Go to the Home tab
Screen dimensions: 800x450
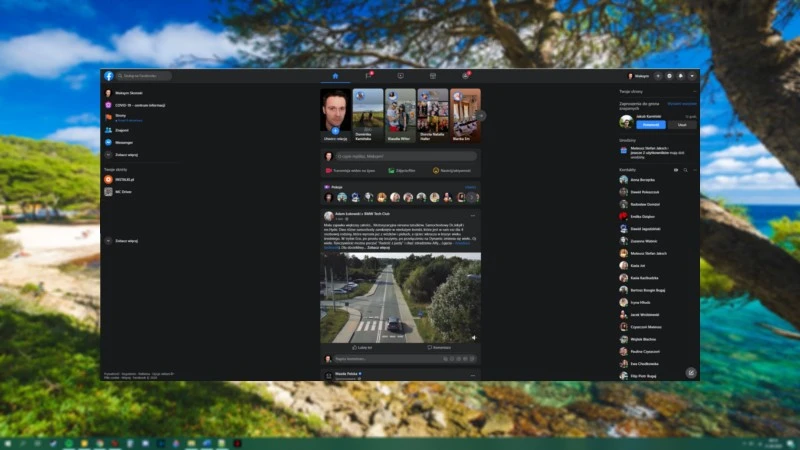coord(335,76)
